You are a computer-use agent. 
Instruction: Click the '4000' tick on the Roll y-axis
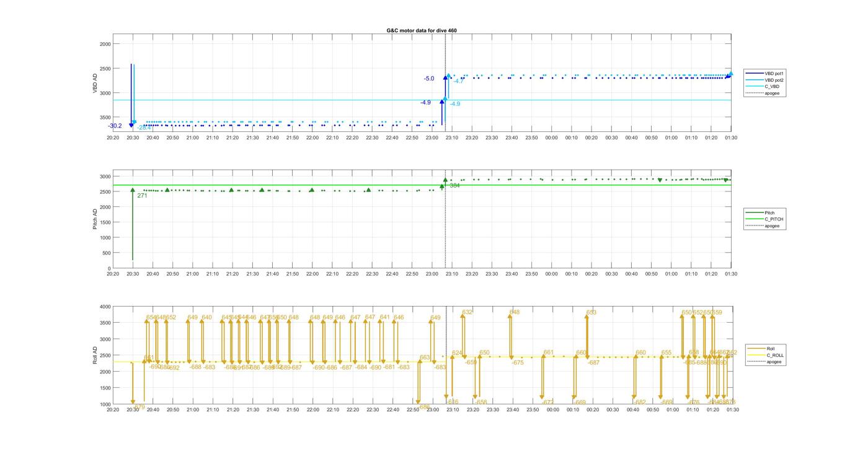(x=105, y=307)
